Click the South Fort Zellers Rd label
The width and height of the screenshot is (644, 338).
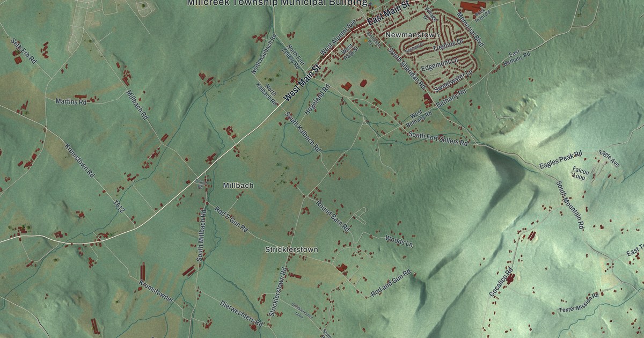(x=438, y=139)
